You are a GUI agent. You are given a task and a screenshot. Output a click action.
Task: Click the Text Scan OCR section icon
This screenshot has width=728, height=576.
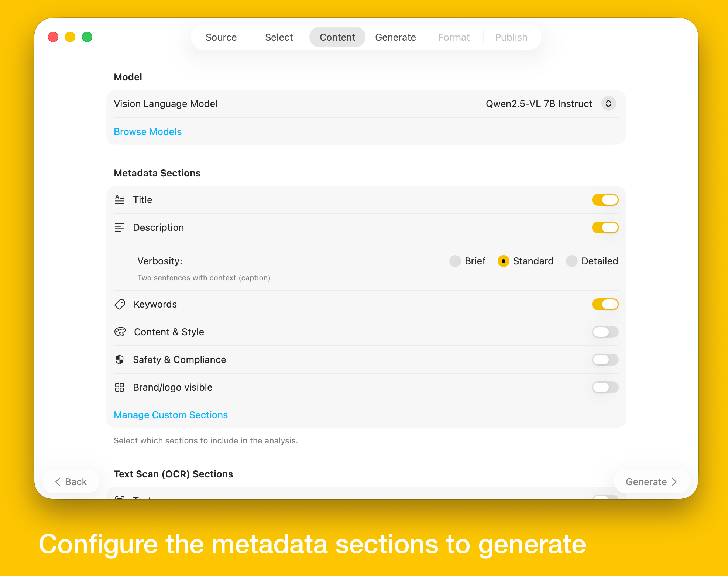click(x=120, y=498)
